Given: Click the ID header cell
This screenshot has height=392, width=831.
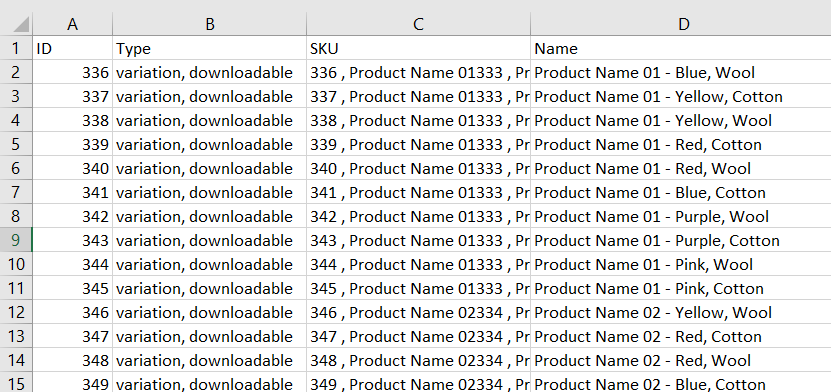Looking at the screenshot, I should (73, 48).
